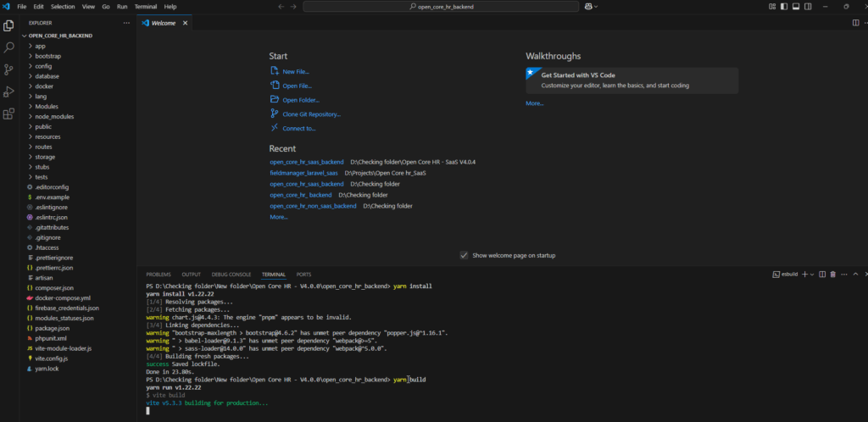Open Get Started with VS Code walkthrough
The width and height of the screenshot is (868, 422).
(x=632, y=81)
